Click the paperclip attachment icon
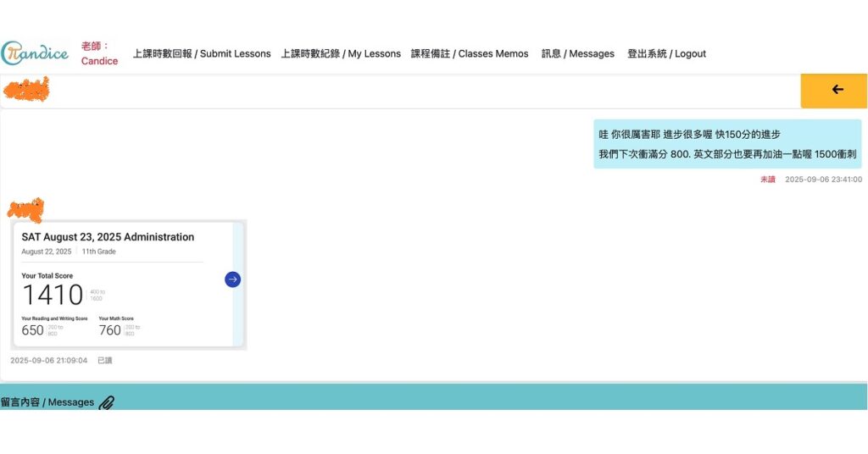The width and height of the screenshot is (868, 454). point(106,403)
